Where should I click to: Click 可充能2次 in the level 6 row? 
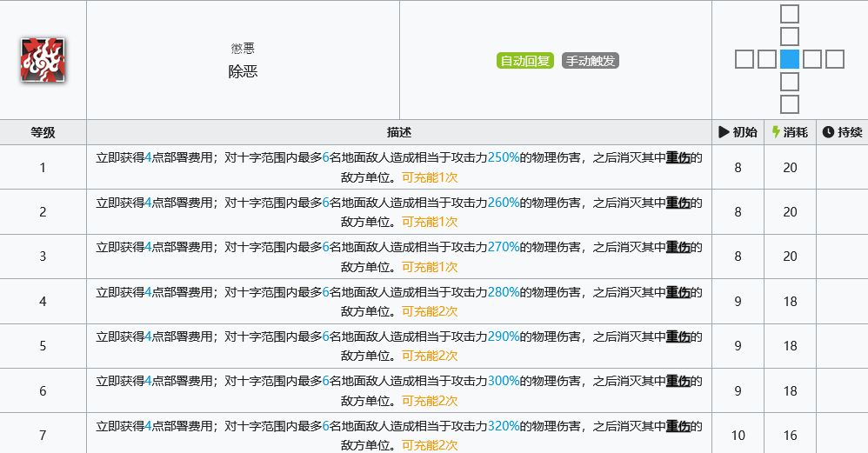430,401
